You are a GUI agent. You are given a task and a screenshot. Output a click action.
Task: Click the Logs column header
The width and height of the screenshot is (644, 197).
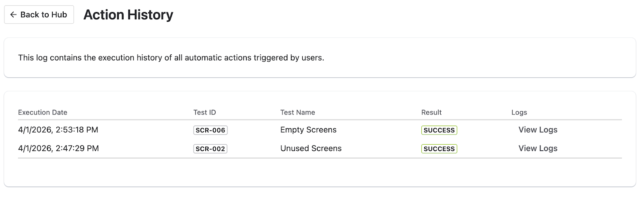519,112
